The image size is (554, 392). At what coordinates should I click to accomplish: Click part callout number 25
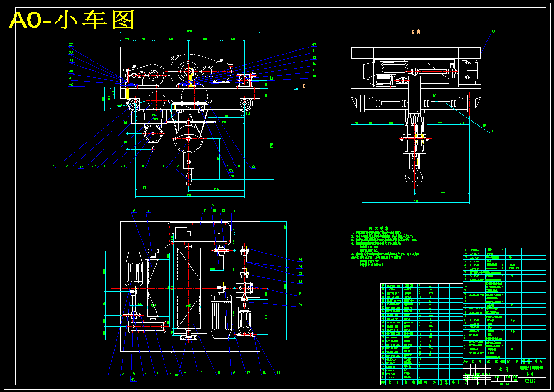click(x=52, y=166)
